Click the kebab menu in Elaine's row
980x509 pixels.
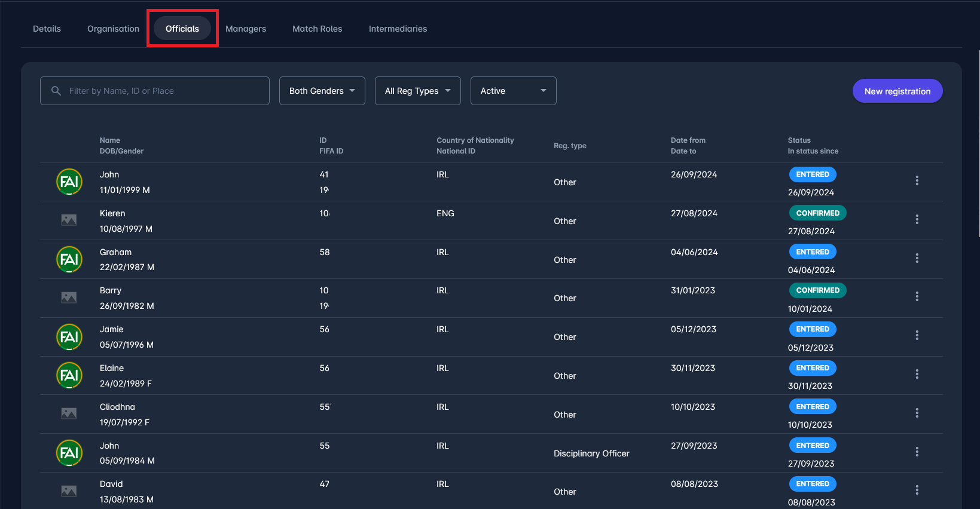point(917,374)
